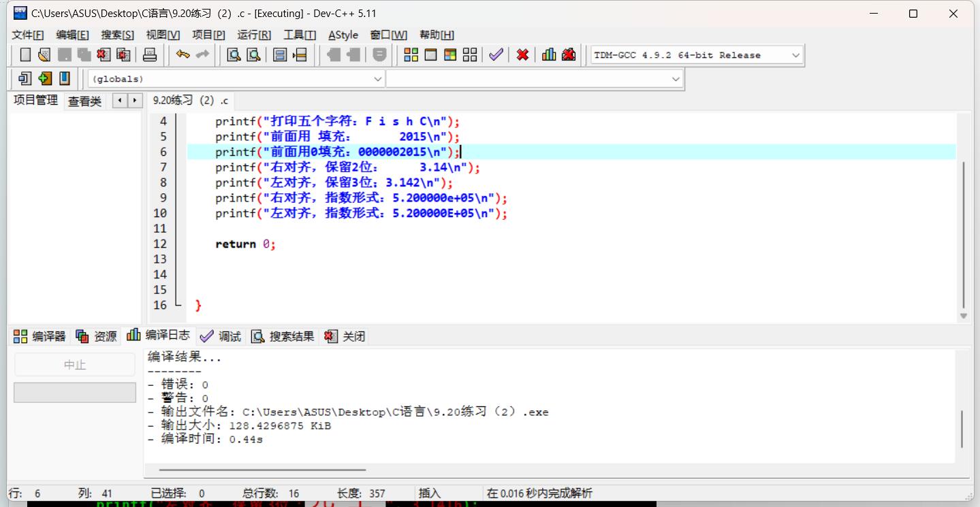Click the Compile icon with colored squares
The width and height of the screenshot is (980, 507).
tap(411, 55)
